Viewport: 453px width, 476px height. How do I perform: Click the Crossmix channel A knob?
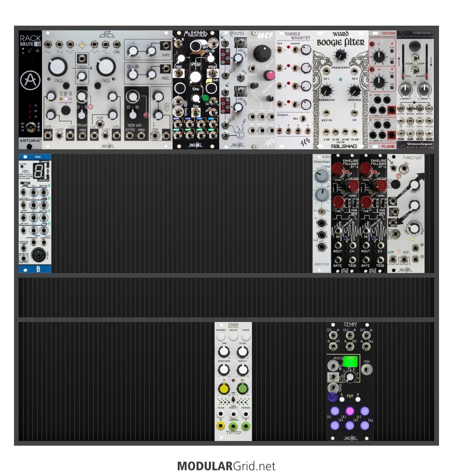379,56
